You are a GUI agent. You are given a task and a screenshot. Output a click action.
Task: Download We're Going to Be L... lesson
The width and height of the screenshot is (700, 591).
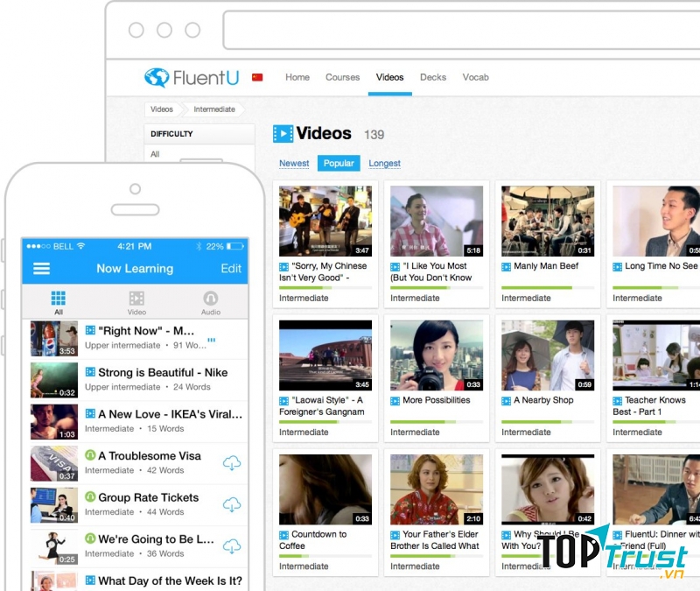(x=232, y=545)
